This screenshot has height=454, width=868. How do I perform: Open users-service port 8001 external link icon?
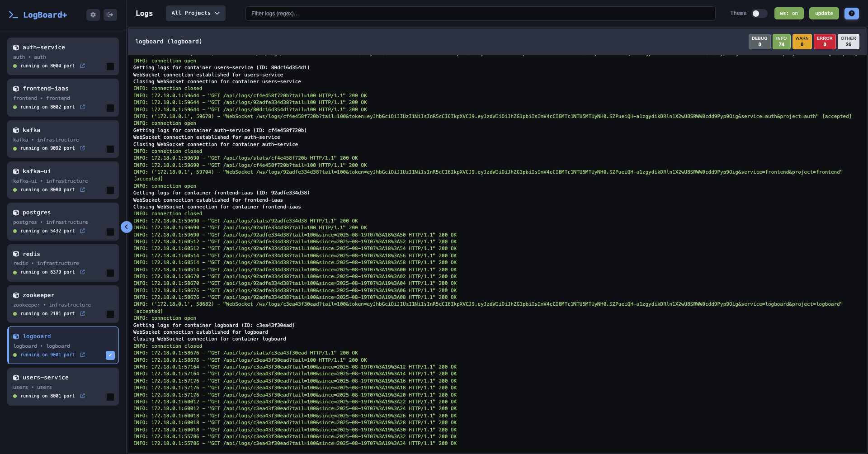[82, 396]
